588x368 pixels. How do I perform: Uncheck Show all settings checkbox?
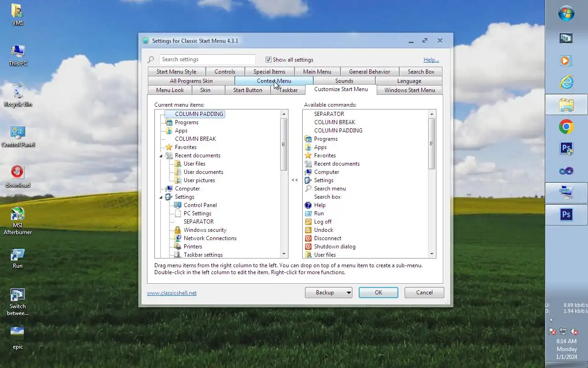tap(268, 60)
